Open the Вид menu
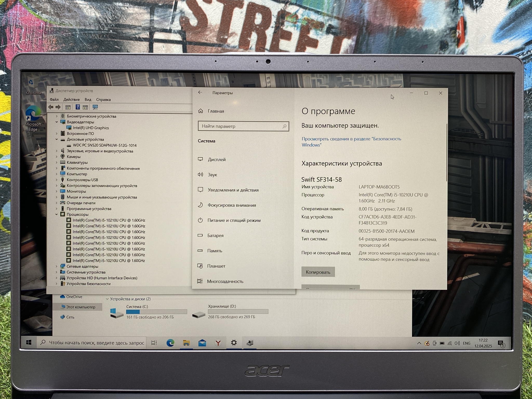 [88, 99]
